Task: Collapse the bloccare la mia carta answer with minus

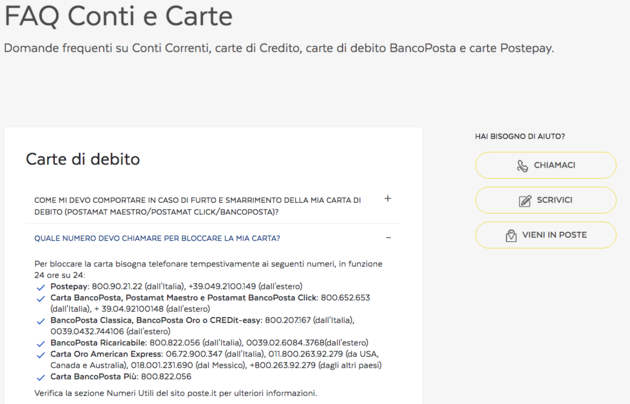Action: 388,238
